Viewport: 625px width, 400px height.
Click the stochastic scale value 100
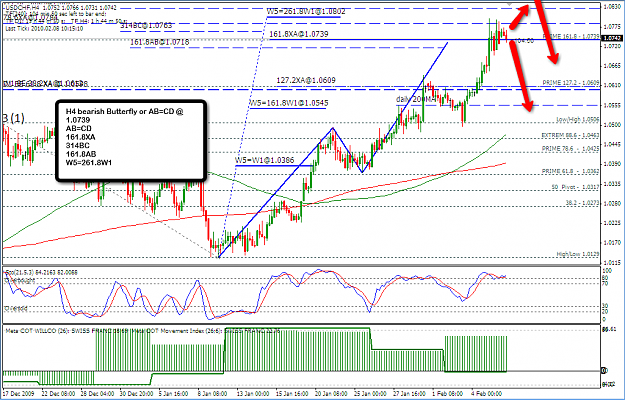pyautogui.click(x=609, y=271)
